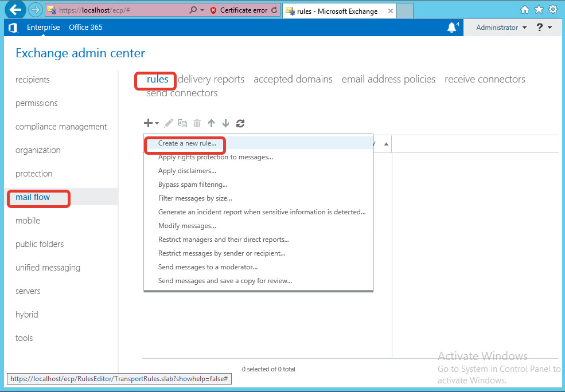Open the send connectors tab

coord(182,93)
